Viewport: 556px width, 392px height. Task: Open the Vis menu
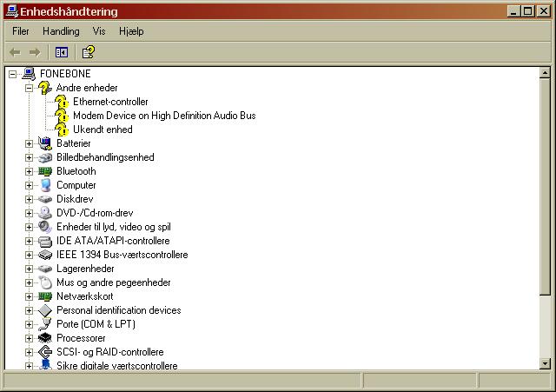tap(99, 31)
